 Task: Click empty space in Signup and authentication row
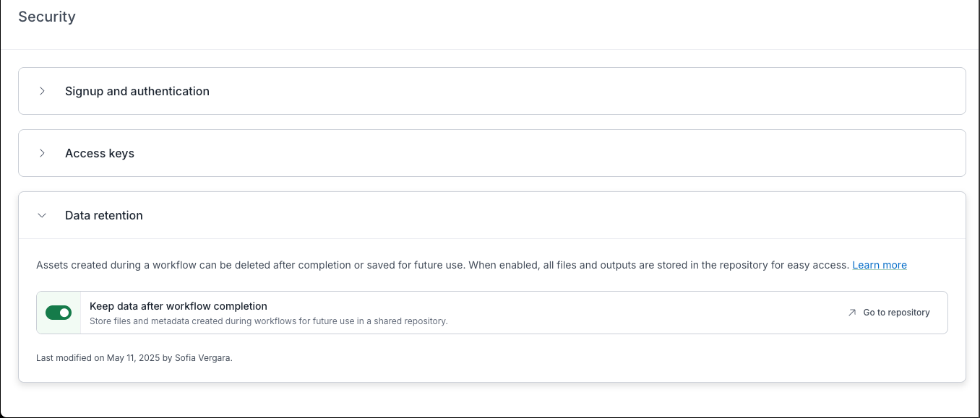click(578, 91)
